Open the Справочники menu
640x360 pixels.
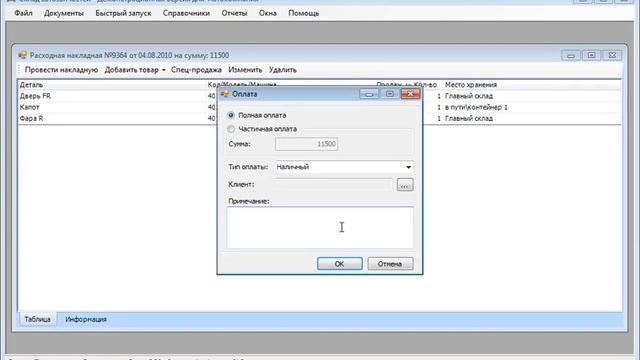(x=186, y=13)
